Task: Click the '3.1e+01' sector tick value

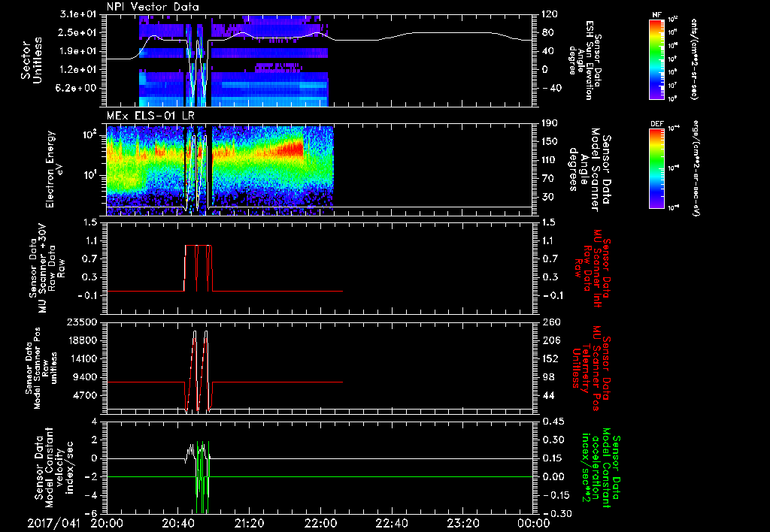Action: pos(78,14)
